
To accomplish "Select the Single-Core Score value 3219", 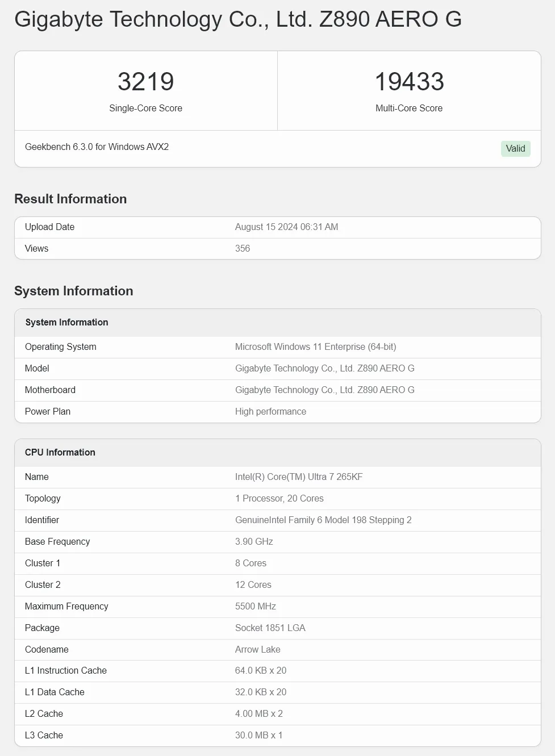I will [146, 81].
